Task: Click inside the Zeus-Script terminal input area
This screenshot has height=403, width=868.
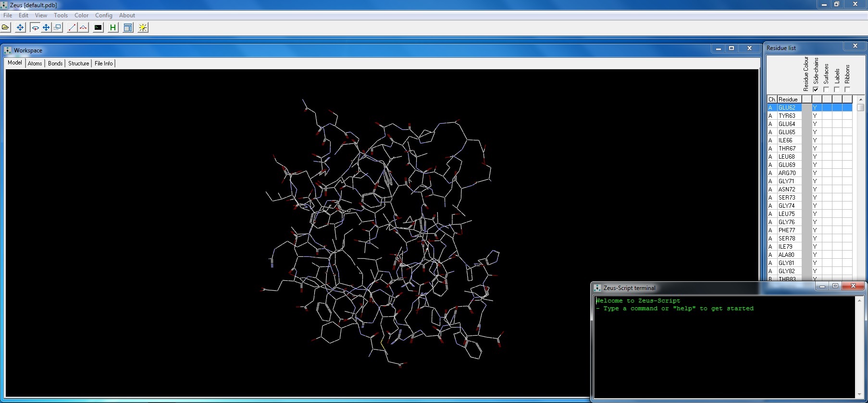Action: coord(725,347)
